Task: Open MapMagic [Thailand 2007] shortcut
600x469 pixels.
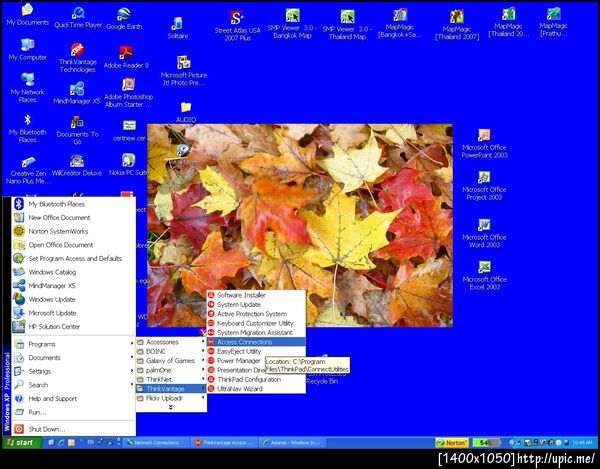Action: pyautogui.click(x=457, y=24)
